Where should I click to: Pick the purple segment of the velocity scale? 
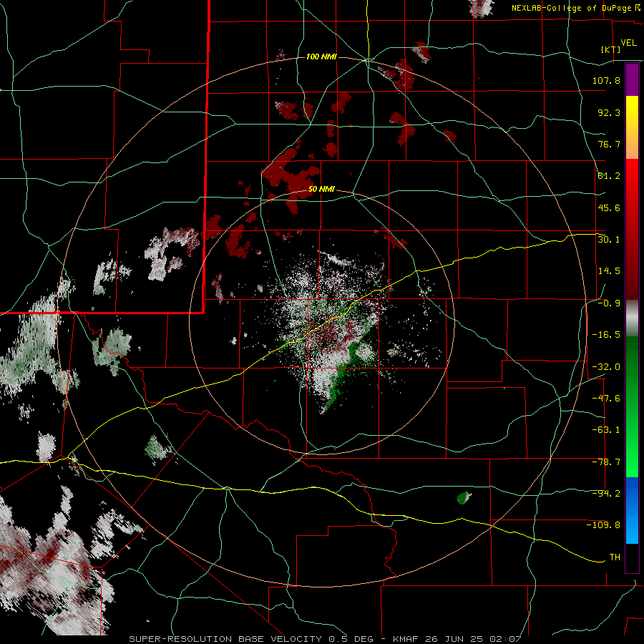[x=632, y=79]
